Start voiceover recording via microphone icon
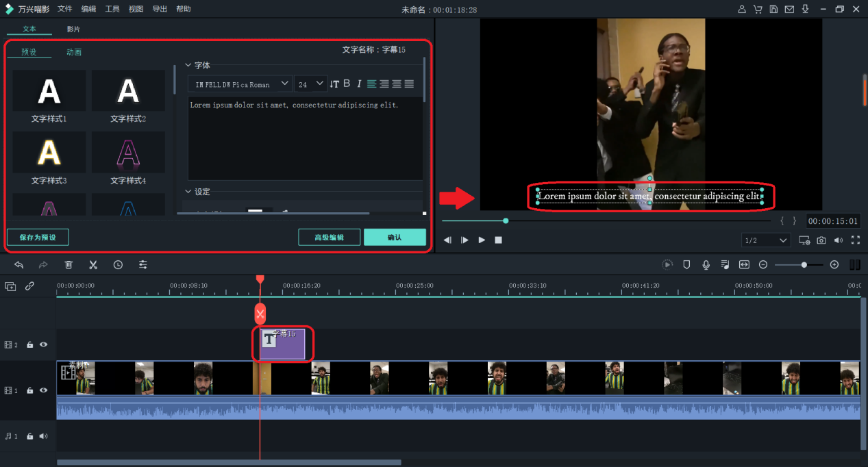Screen dimensions: 868x467 (x=706, y=264)
